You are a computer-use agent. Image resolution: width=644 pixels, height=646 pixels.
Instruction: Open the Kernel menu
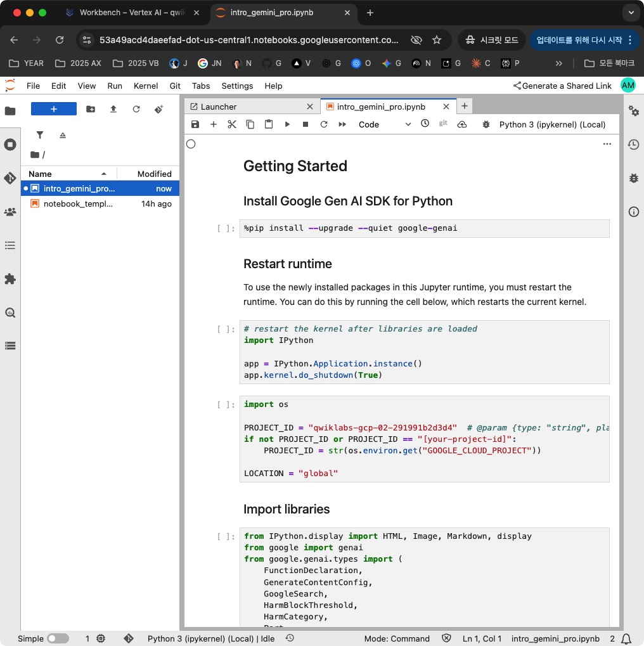(x=146, y=86)
